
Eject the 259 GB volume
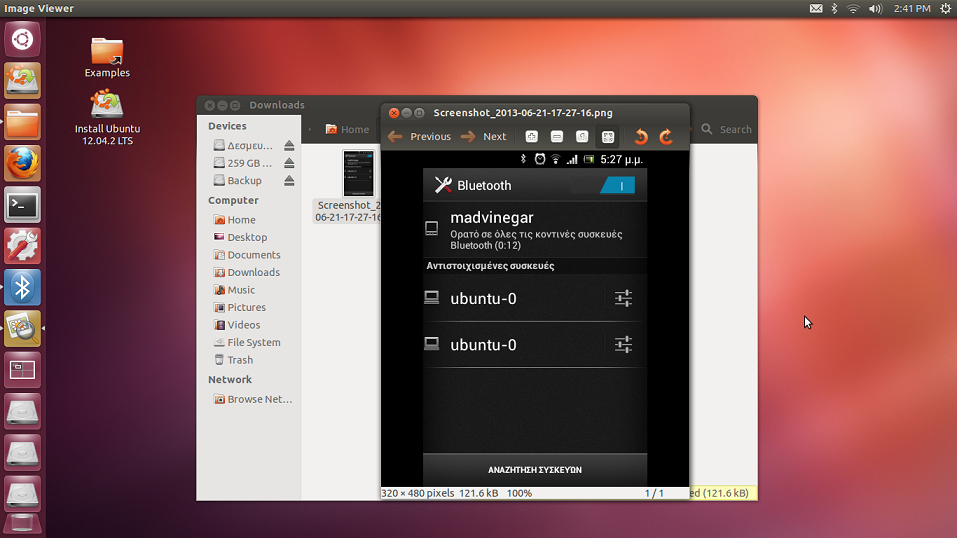[289, 163]
